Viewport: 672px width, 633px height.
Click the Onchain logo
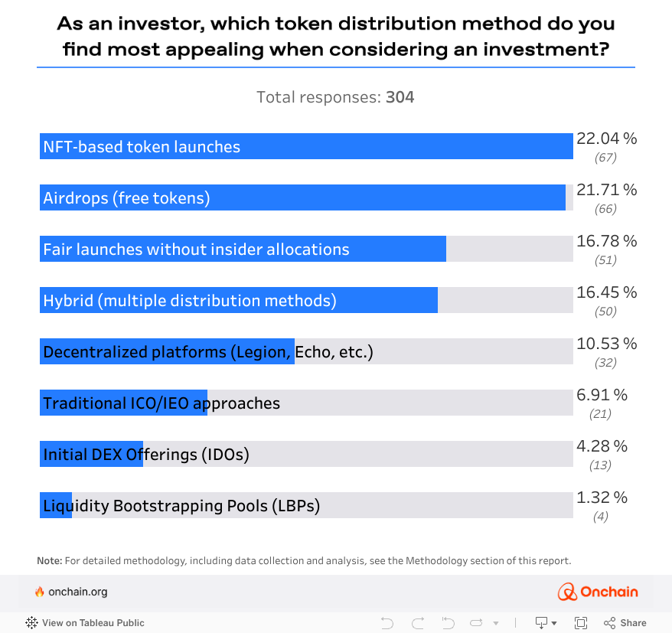597,592
